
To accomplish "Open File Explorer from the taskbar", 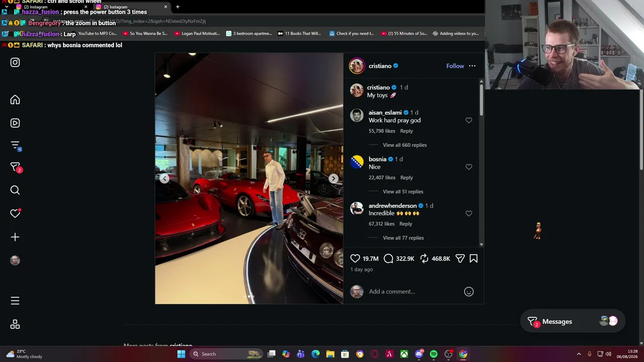I will pyautogui.click(x=330, y=354).
